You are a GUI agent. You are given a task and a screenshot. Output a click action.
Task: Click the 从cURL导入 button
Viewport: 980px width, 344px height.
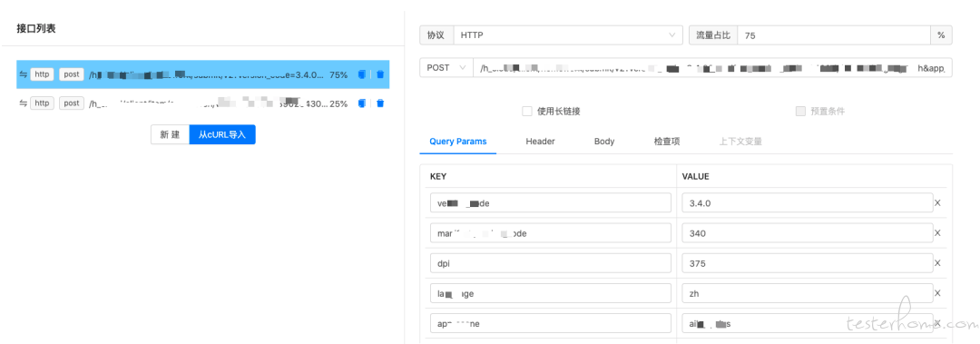pos(222,134)
